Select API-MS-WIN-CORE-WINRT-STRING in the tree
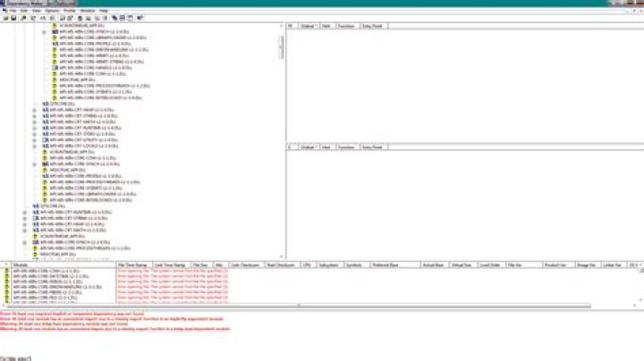644x361 pixels. point(101,62)
